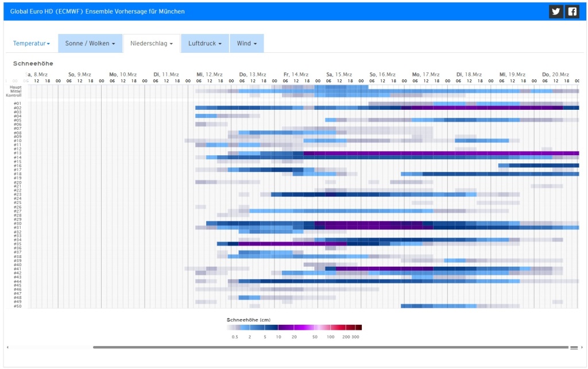Click ensemble member #13 label

[17, 153]
